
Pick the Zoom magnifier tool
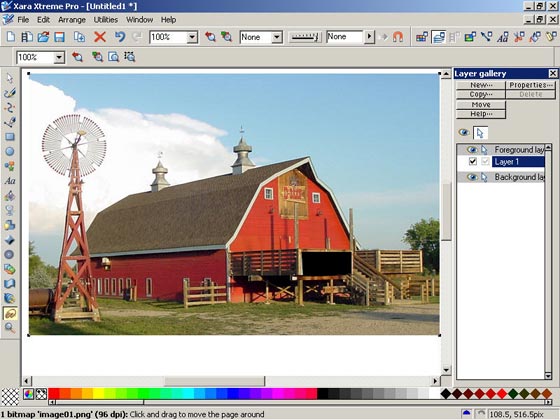point(10,328)
